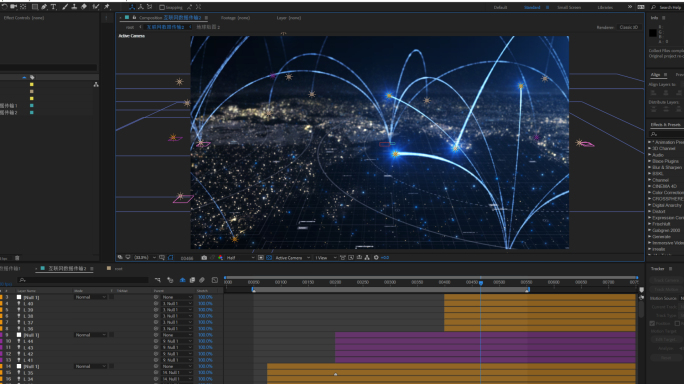
Task: Select the Clone Stamp tool
Action: (x=74, y=7)
